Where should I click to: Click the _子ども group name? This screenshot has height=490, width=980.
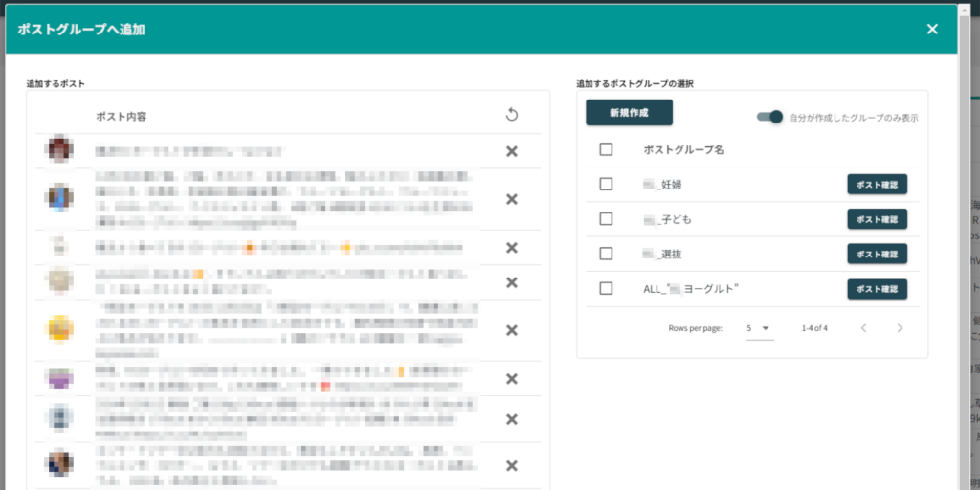(x=667, y=219)
